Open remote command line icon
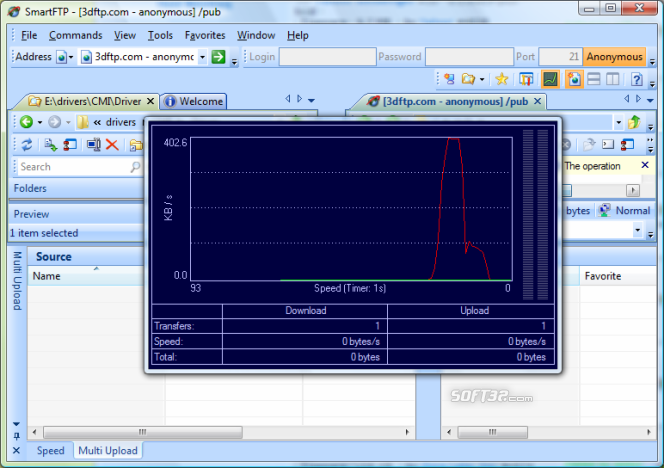Screen dimensions: 664x468 point(608,144)
